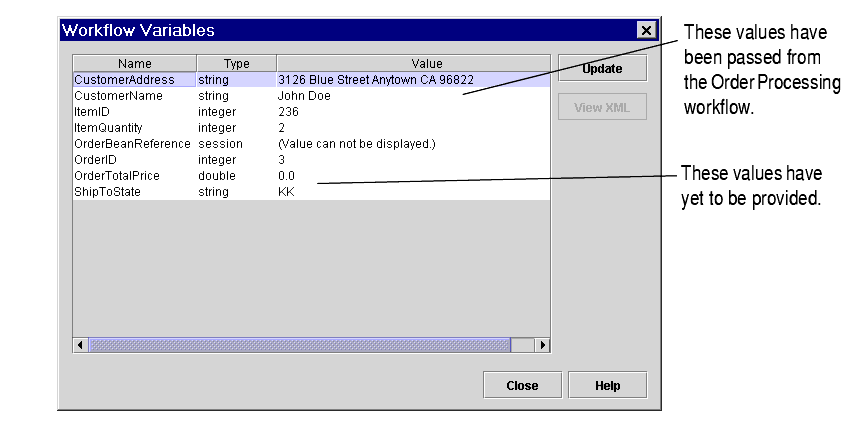This screenshot has height=428, width=864.
Task: Select the ItemQuantity variable
Action: pyautogui.click(x=311, y=128)
